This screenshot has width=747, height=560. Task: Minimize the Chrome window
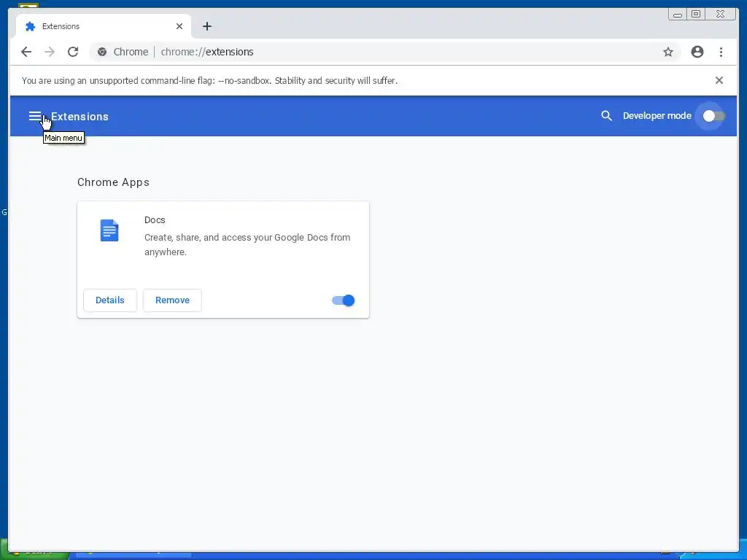tap(677, 15)
